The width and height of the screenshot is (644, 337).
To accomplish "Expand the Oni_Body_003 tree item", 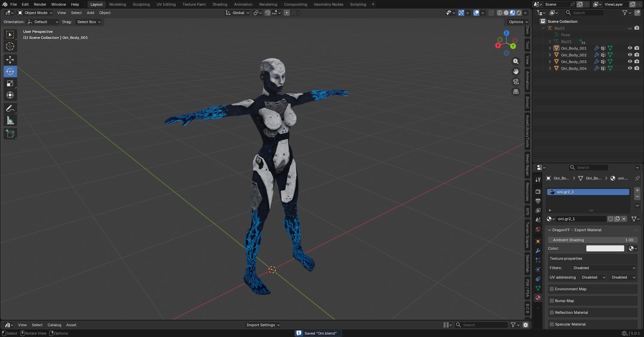I will [x=550, y=62].
